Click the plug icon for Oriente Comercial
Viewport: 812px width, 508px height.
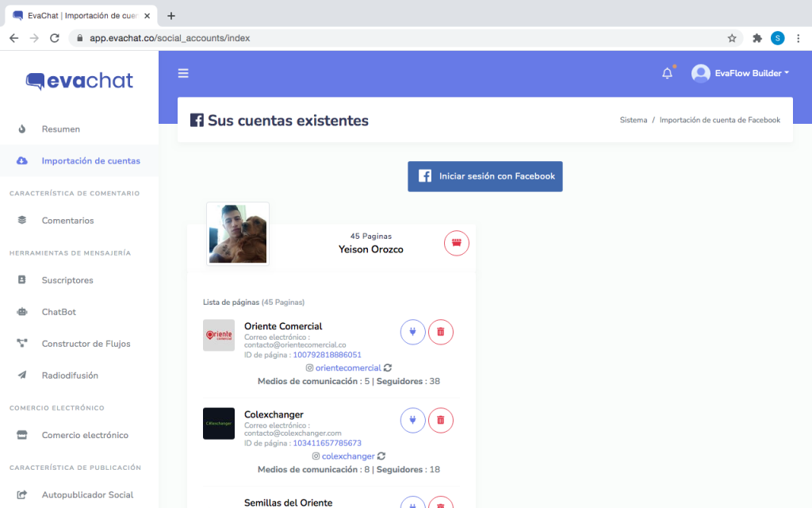tap(413, 332)
